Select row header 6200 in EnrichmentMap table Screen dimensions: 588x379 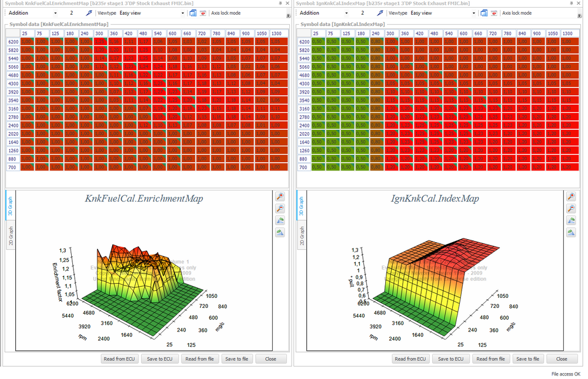[x=13, y=42]
